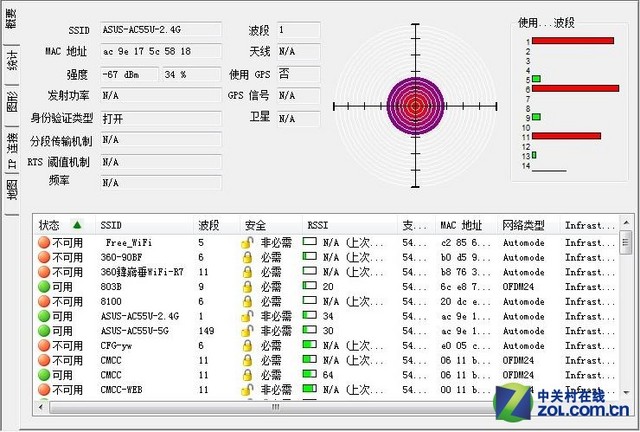Switch to the IP 连接 side tab

pos(12,151)
